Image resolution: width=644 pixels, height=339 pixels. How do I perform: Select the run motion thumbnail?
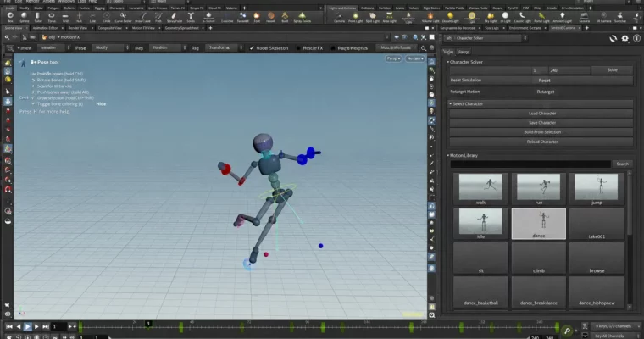tap(538, 189)
